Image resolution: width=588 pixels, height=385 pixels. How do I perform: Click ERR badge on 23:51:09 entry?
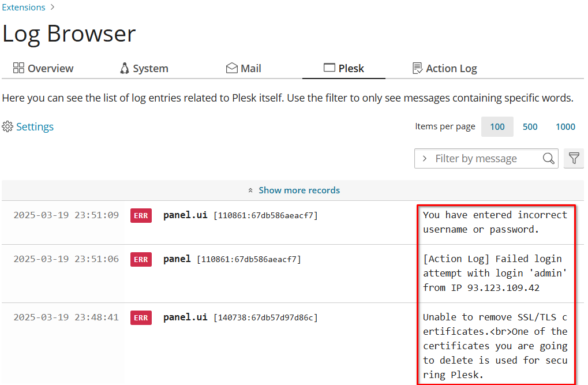point(141,216)
